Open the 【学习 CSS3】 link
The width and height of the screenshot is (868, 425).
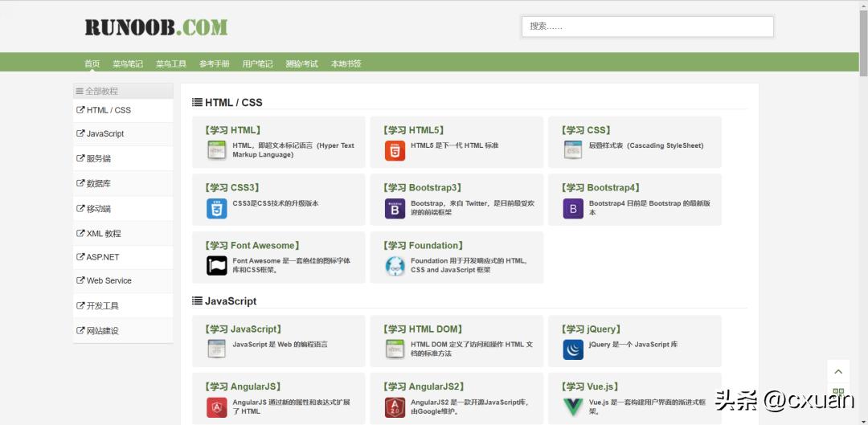pyautogui.click(x=232, y=188)
